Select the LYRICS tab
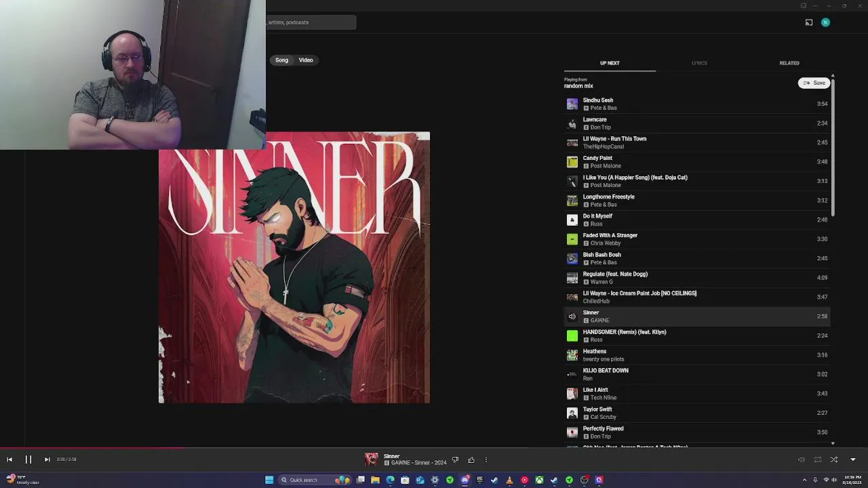 coord(699,63)
